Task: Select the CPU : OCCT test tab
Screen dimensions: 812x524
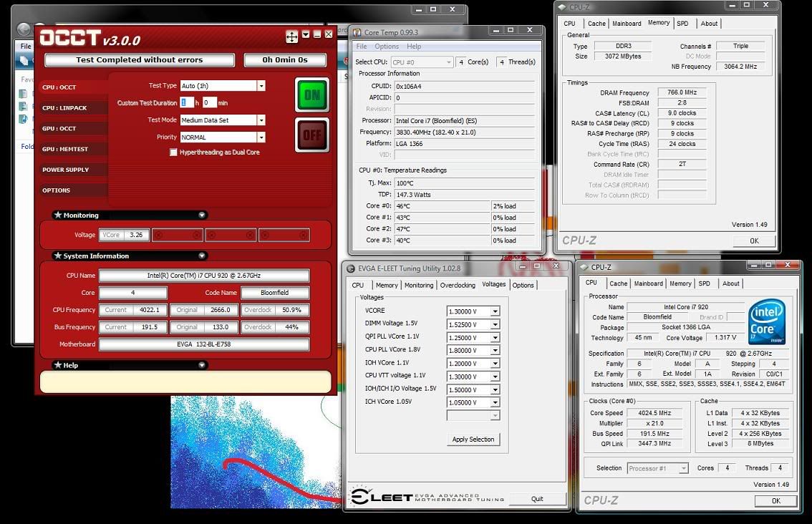Action: (x=73, y=87)
